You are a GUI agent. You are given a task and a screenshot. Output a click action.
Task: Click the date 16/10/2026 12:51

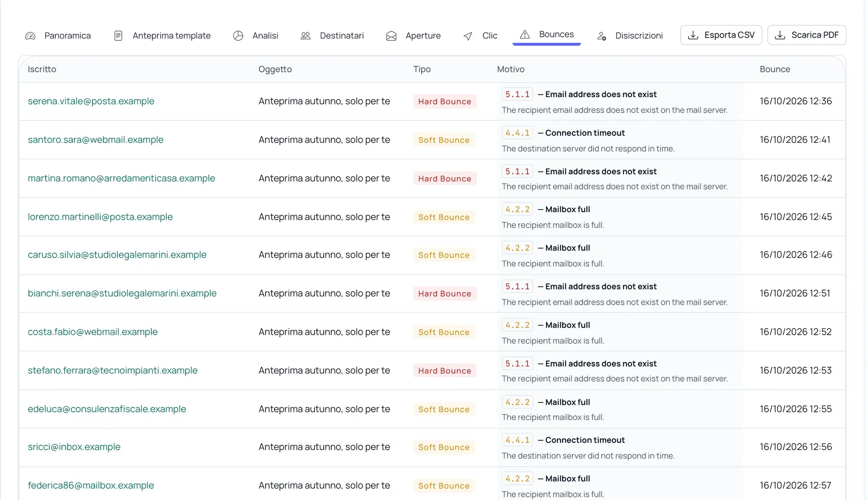(795, 293)
